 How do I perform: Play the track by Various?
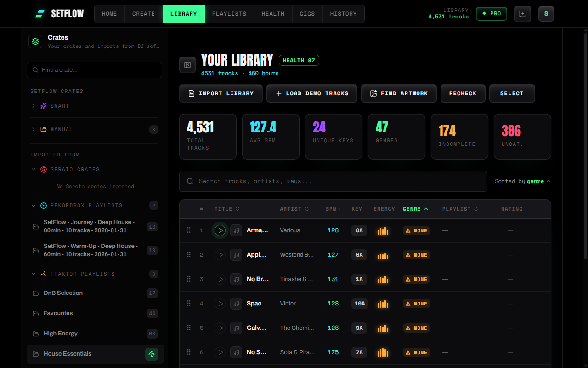(x=220, y=230)
